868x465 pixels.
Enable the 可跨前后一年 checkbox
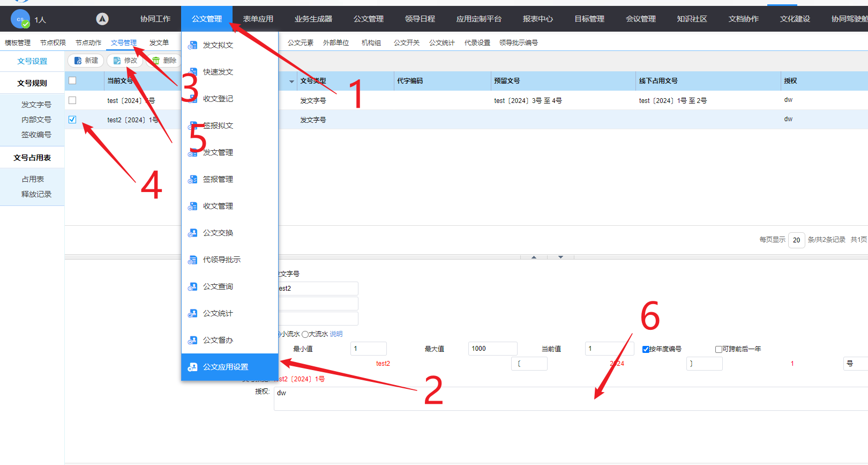(719, 349)
